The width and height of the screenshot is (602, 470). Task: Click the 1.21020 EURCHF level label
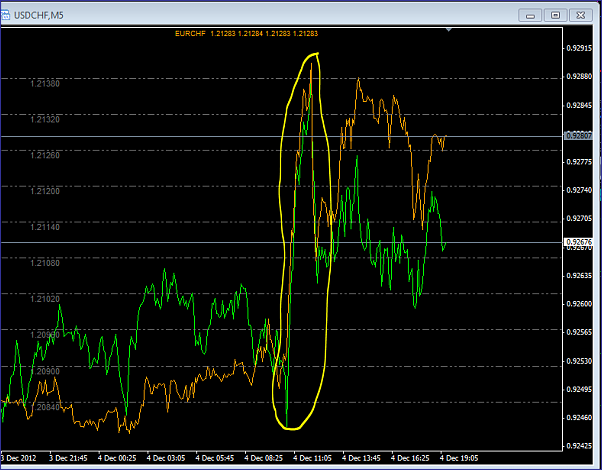pyautogui.click(x=45, y=299)
